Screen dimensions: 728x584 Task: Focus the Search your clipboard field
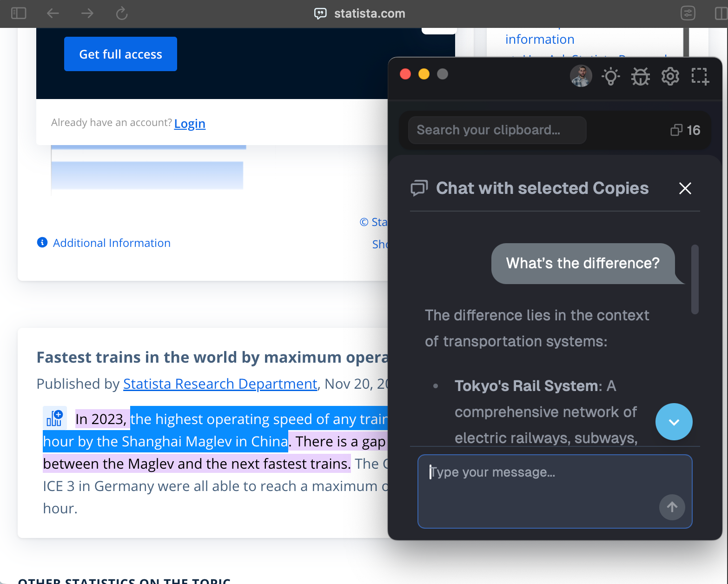click(x=497, y=130)
